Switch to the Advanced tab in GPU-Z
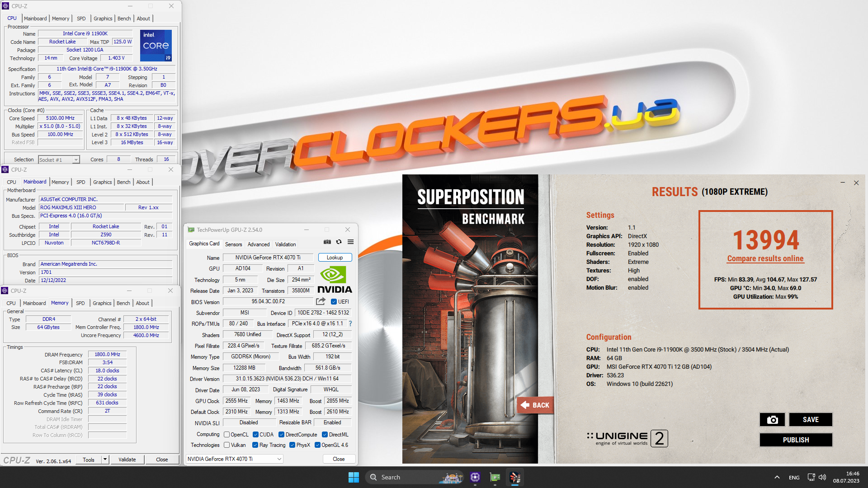The width and height of the screenshot is (868, 488). pyautogui.click(x=259, y=244)
